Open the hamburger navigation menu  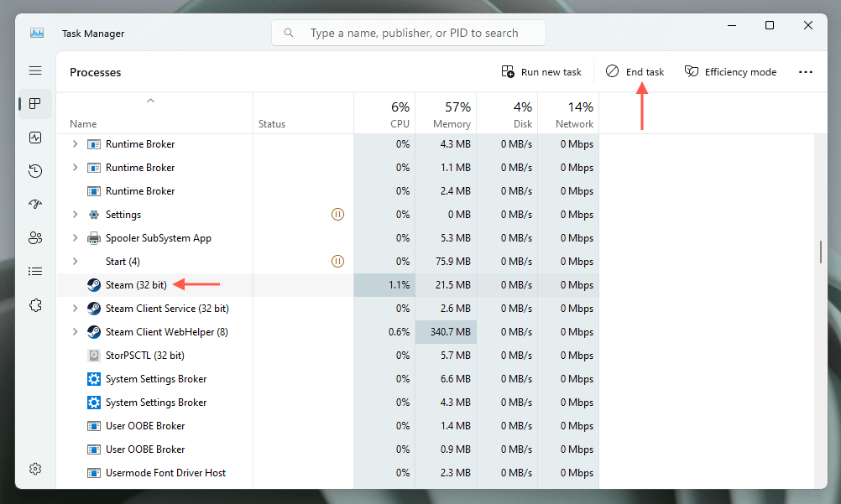click(35, 71)
